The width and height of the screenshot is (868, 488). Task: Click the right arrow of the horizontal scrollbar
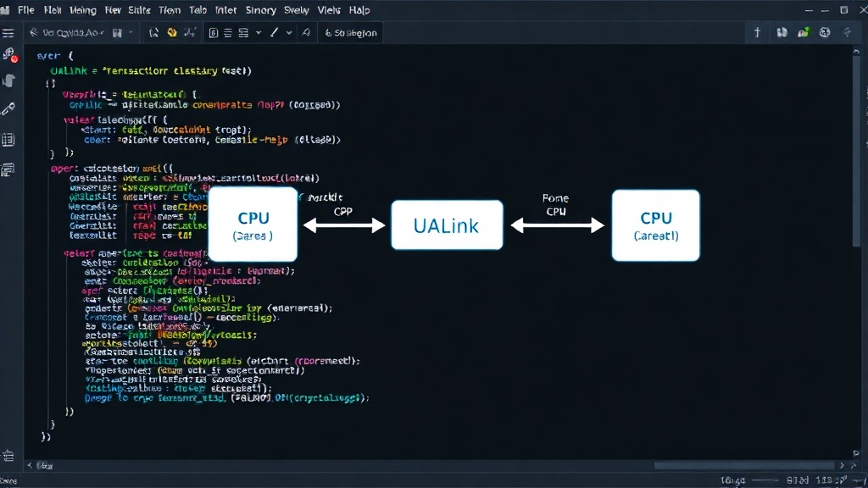(x=842, y=465)
